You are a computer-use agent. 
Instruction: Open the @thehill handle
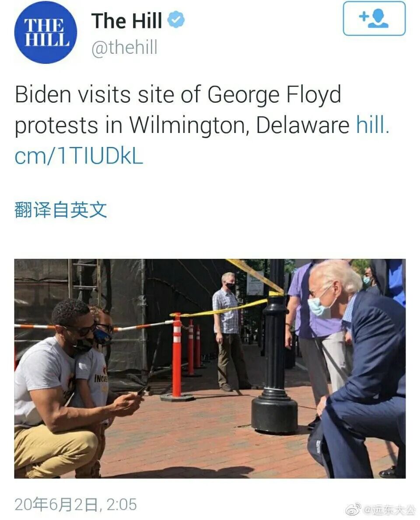click(124, 47)
